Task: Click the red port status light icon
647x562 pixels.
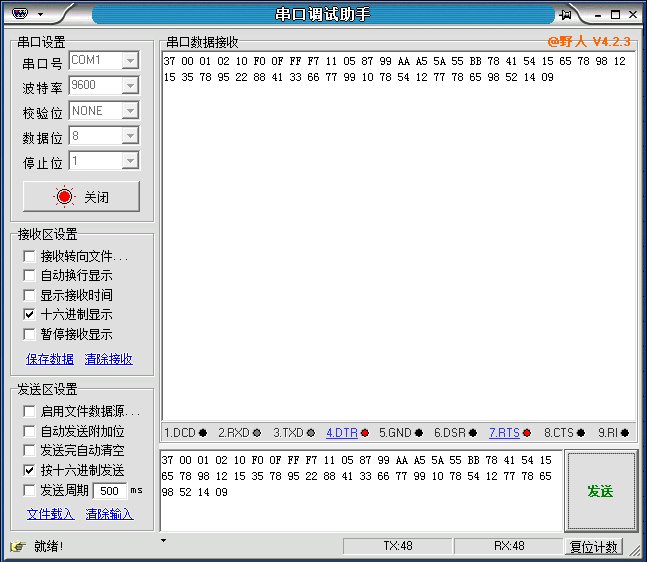Action: [65, 197]
